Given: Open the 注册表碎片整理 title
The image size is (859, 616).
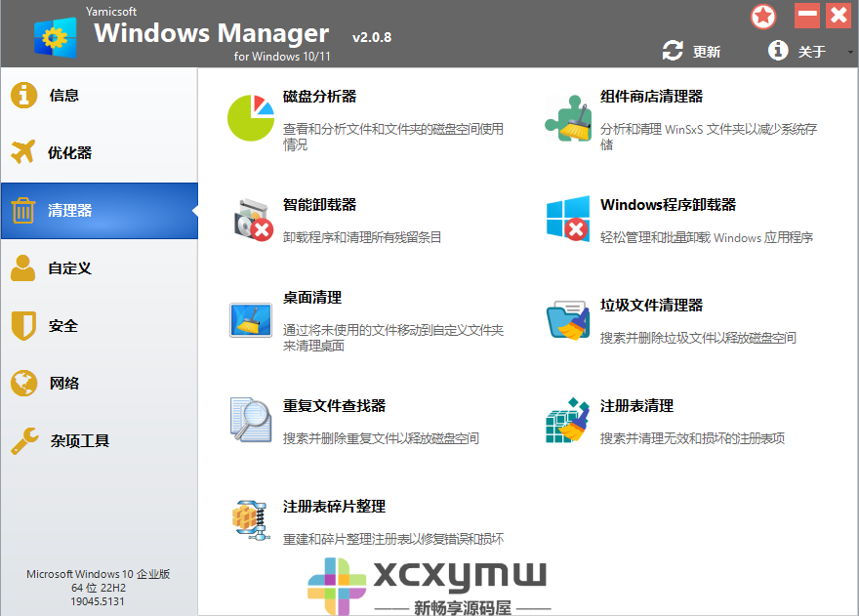Looking at the screenshot, I should [x=334, y=507].
